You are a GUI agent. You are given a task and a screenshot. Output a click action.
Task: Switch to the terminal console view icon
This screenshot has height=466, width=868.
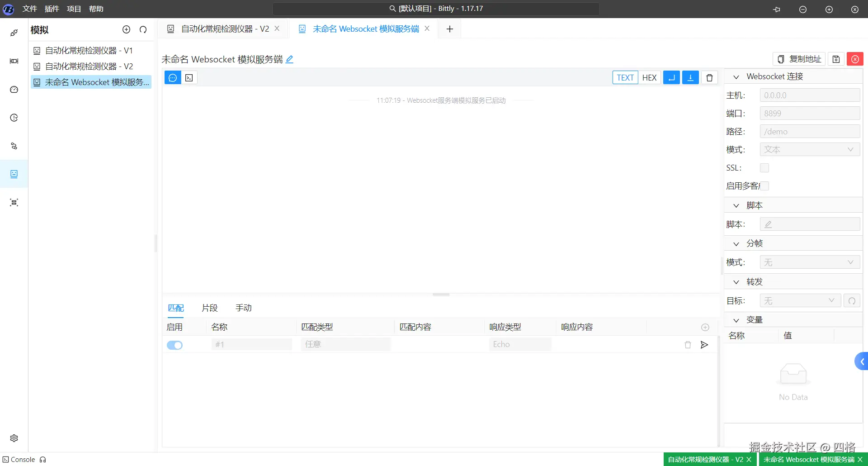point(189,78)
